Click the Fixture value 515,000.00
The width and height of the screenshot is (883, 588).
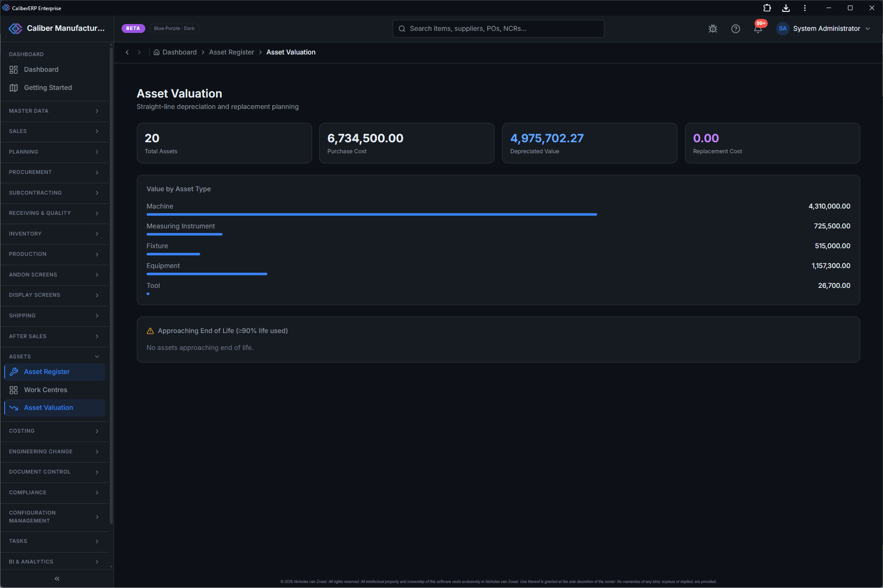pos(832,246)
